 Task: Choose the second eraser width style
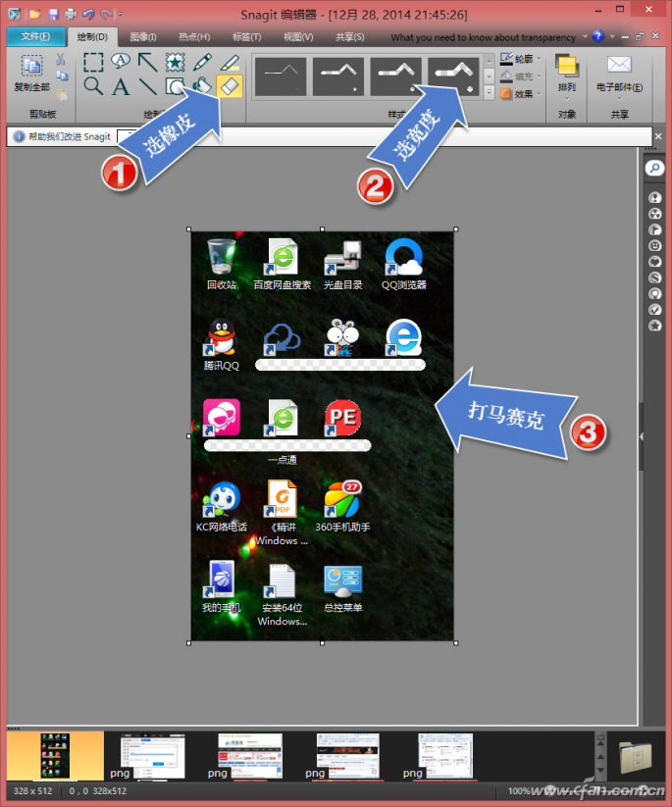click(x=338, y=76)
